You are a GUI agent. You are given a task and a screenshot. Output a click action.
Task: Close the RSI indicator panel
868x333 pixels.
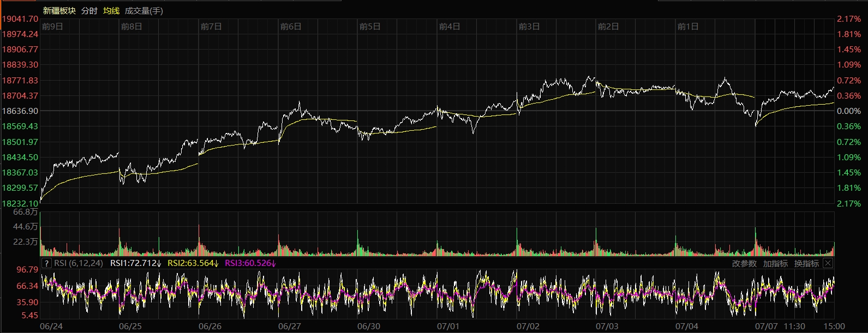coord(828,263)
